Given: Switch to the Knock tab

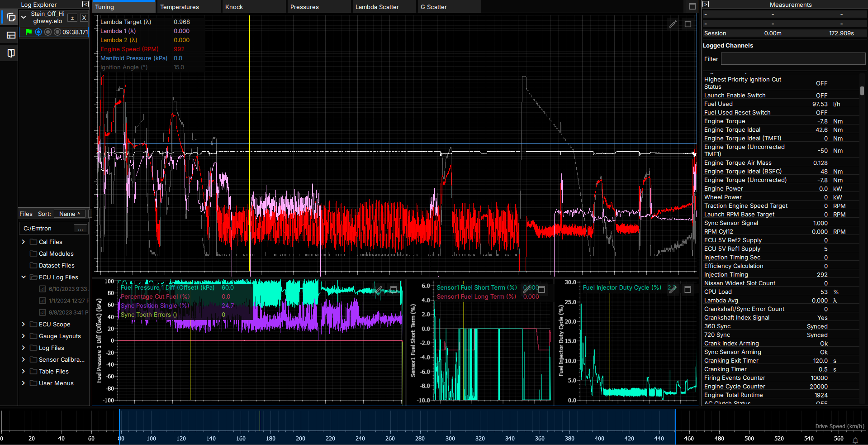Looking at the screenshot, I should (234, 7).
